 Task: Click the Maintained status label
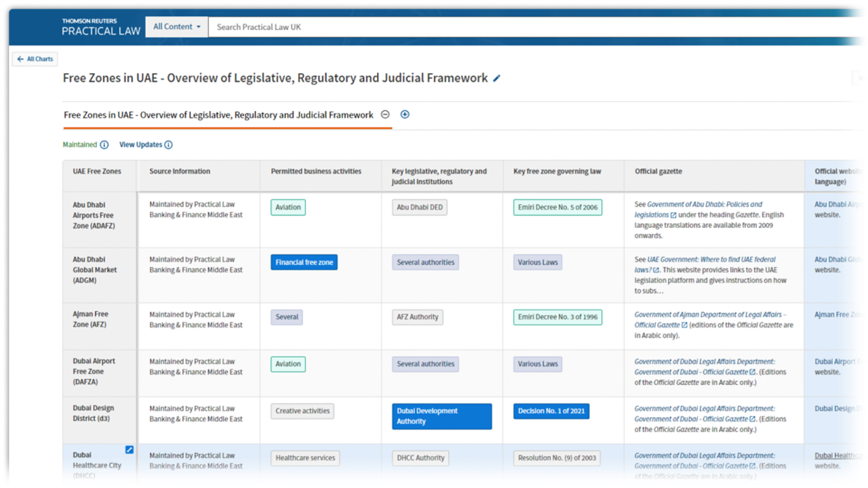[x=80, y=145]
